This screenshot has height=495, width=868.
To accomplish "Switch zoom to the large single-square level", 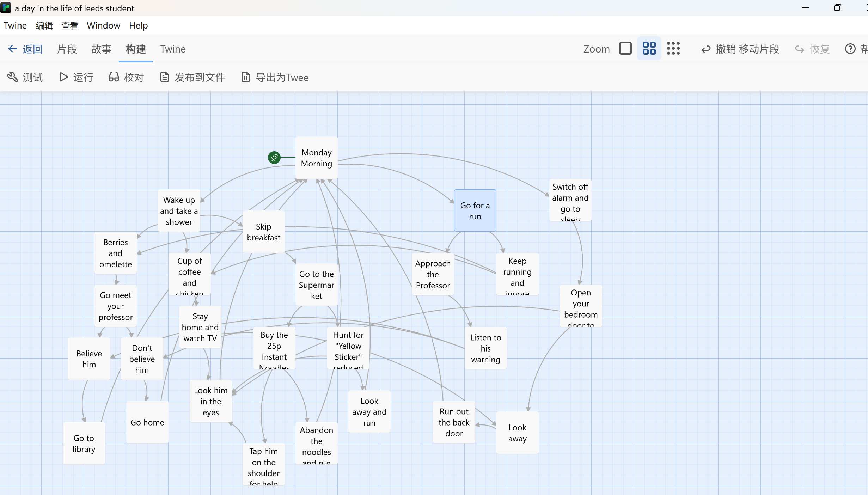I will tap(625, 48).
